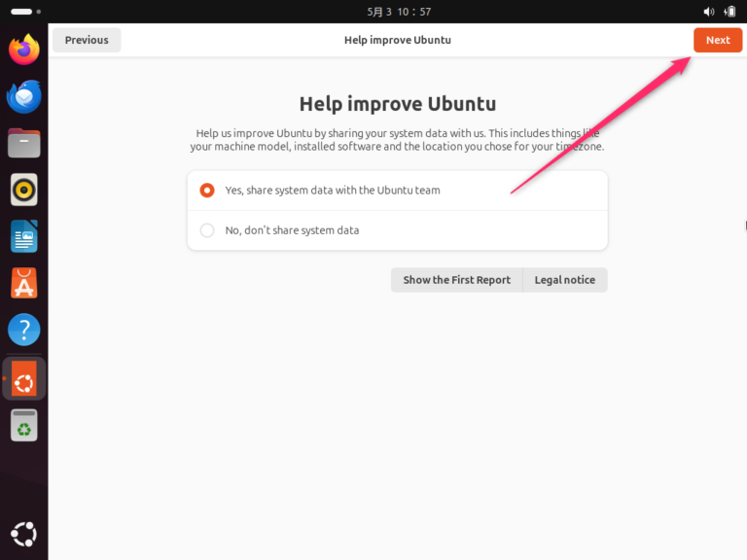Click the Next button
Screen dimensions: 747x560
[x=717, y=40]
